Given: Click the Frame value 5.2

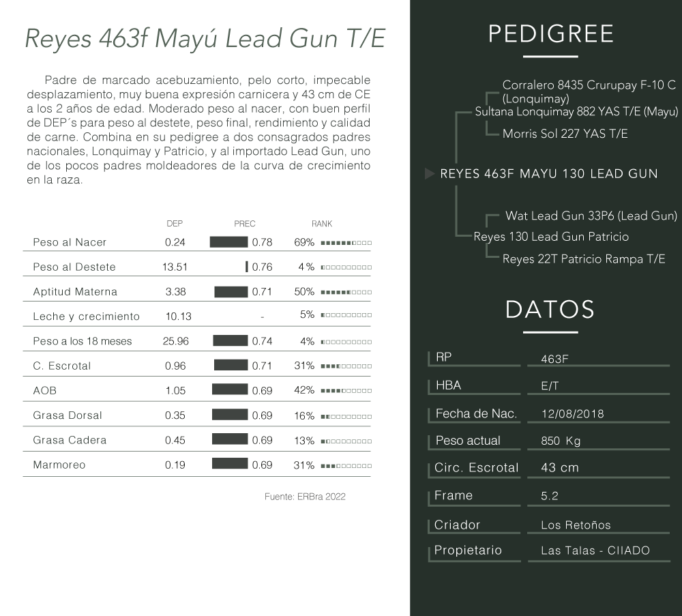Looking at the screenshot, I should 549,496.
